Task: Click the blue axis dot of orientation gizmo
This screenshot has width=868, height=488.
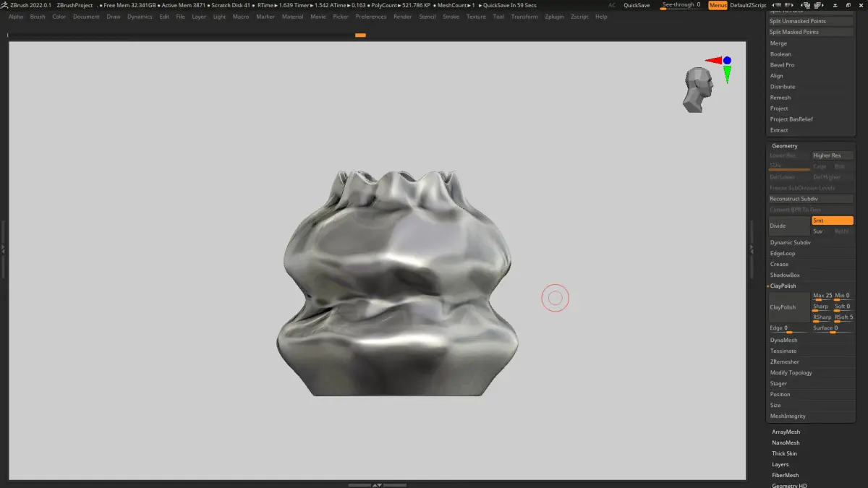Action: click(x=727, y=61)
